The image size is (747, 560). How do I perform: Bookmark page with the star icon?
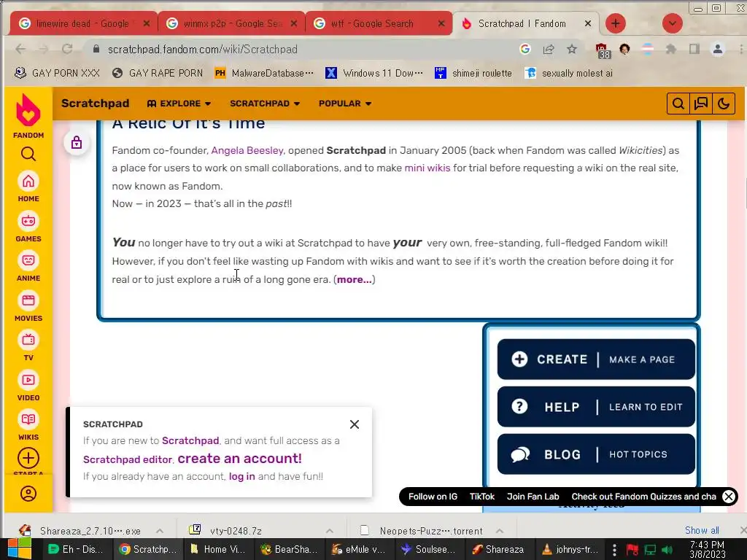[x=572, y=49]
